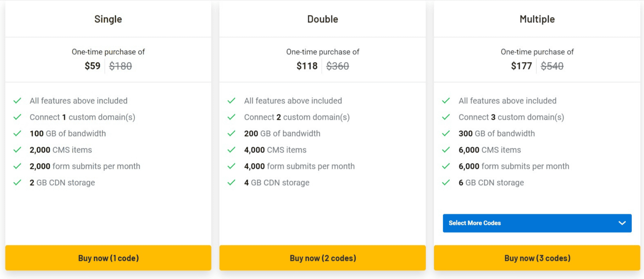Click checkmark beside Multiple's 6 GB CDN storage
This screenshot has width=644, height=279.
point(446,183)
